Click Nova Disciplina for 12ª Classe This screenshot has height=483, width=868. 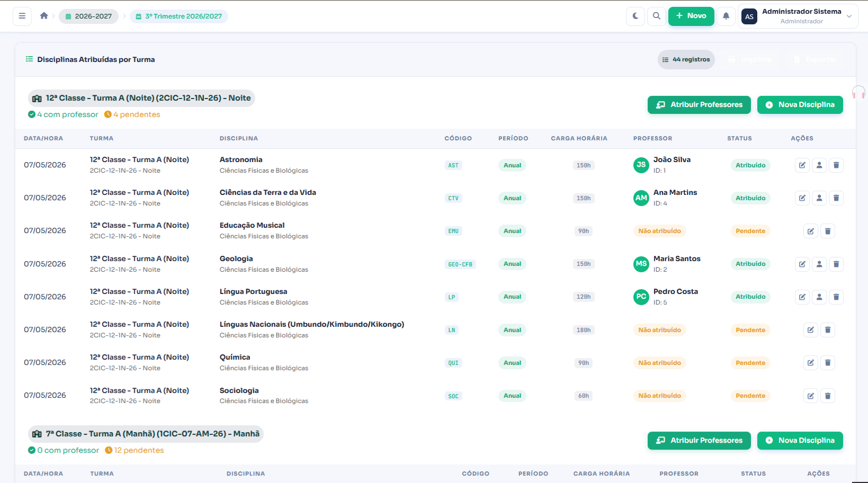tap(800, 105)
